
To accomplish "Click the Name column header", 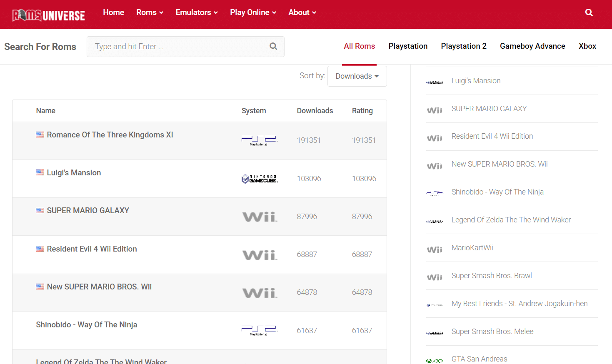I will (46, 111).
